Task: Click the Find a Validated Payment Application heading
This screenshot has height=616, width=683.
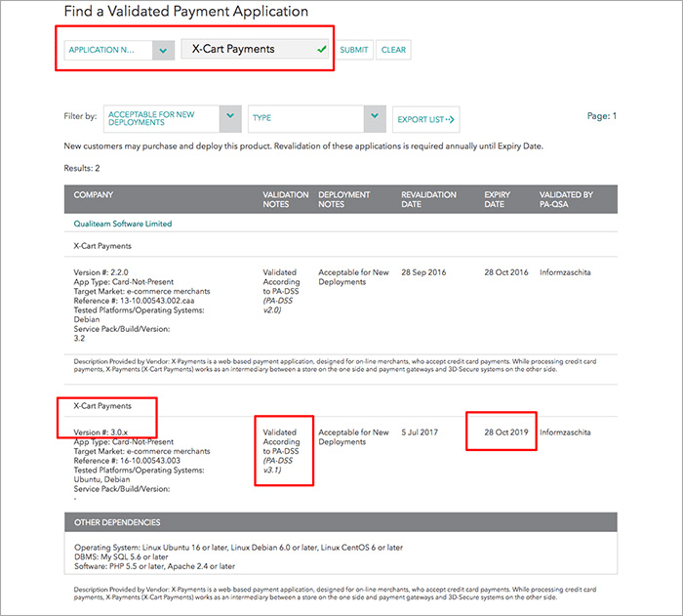Action: tap(186, 12)
